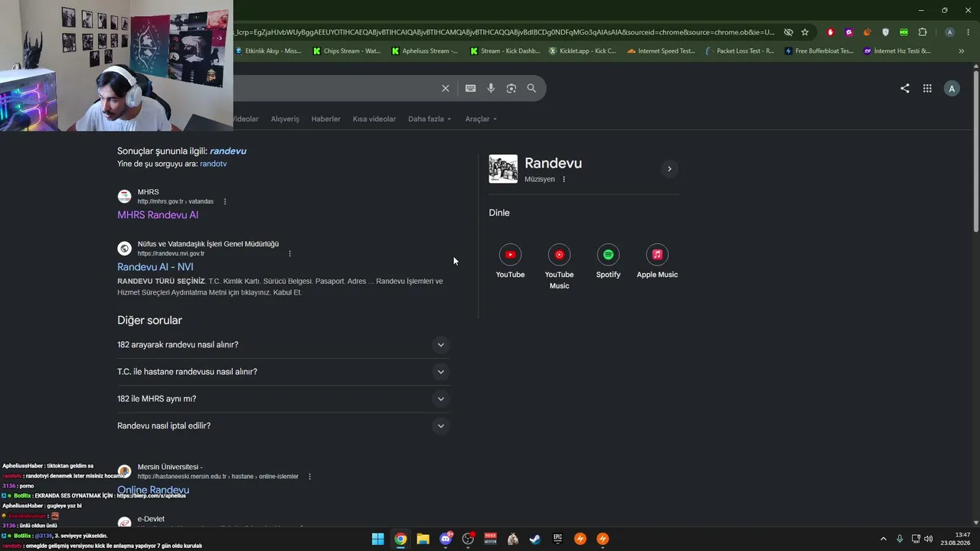The height and width of the screenshot is (551, 980).
Task: Open the on-screen keyboard input tool
Action: click(471, 88)
